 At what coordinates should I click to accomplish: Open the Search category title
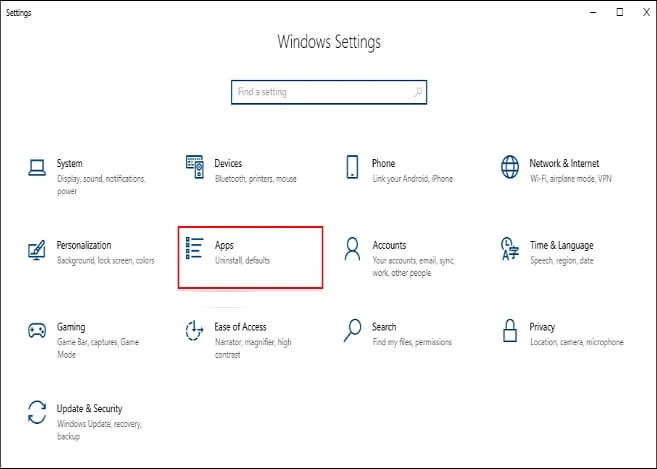click(384, 327)
